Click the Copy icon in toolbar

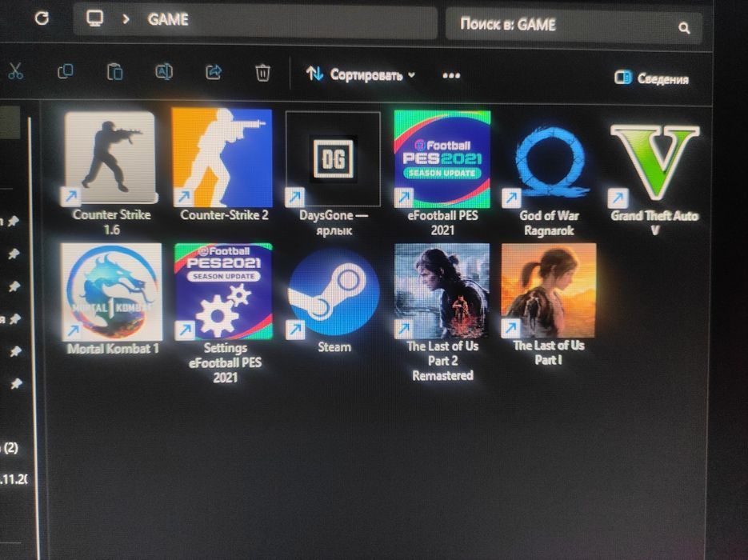point(66,71)
